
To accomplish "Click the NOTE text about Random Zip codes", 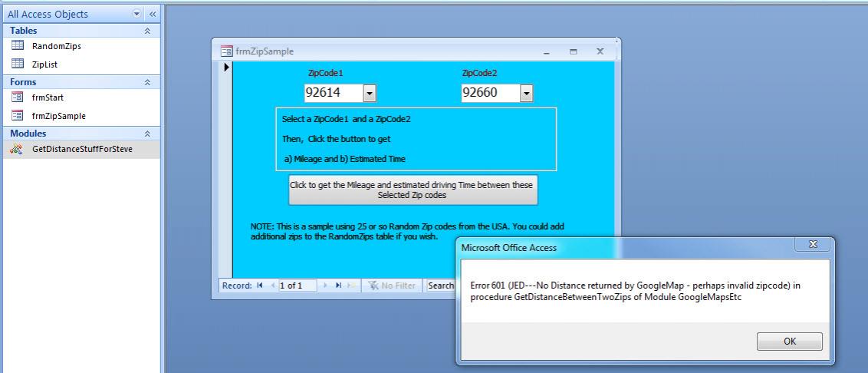I will click(x=407, y=232).
